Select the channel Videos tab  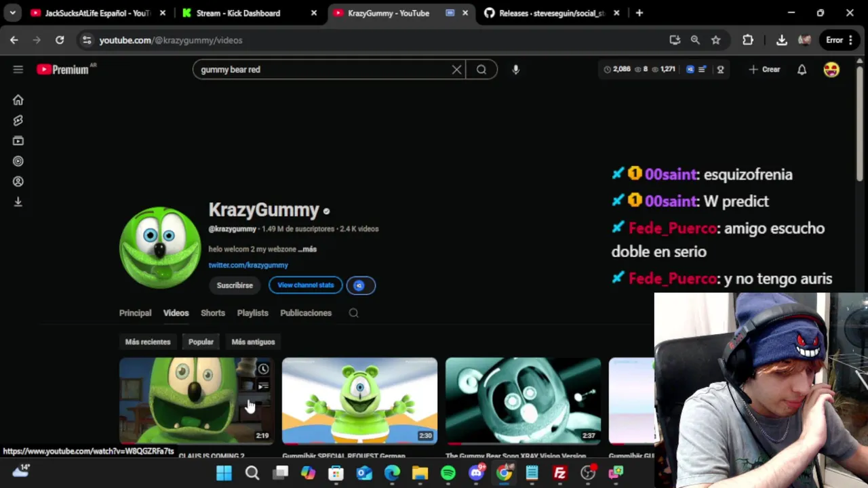click(176, 313)
